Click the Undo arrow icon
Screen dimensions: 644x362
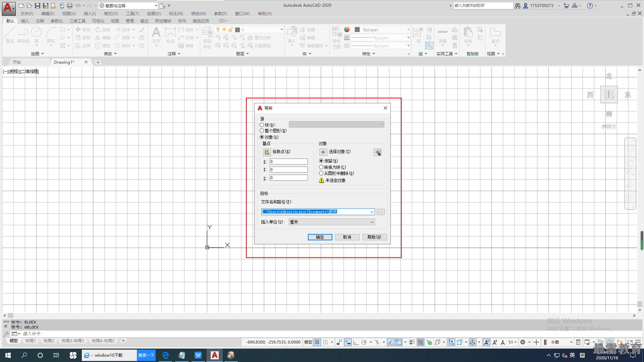(x=78, y=6)
